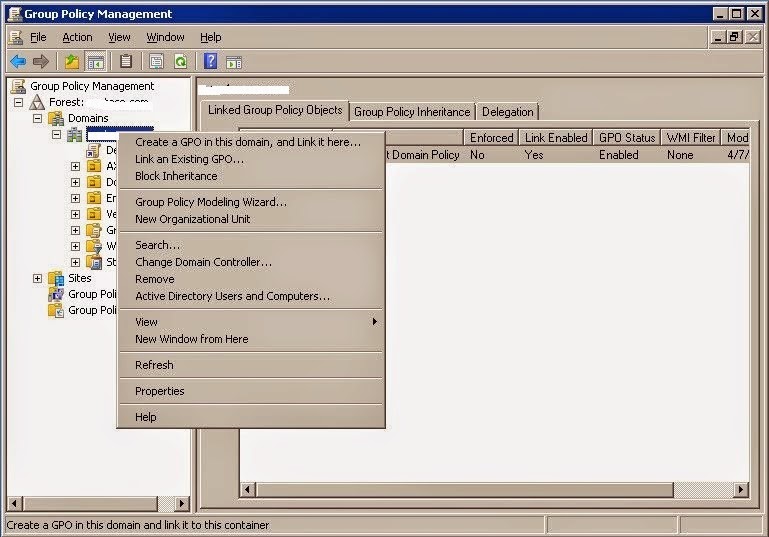Image resolution: width=769 pixels, height=537 pixels.
Task: Click left arrow of GPO list scrollbar
Action: pos(248,489)
